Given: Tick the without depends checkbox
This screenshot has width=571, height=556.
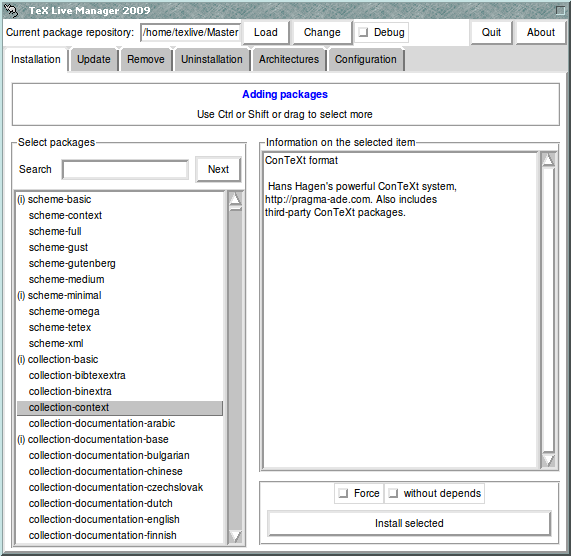Looking at the screenshot, I should click(x=393, y=493).
